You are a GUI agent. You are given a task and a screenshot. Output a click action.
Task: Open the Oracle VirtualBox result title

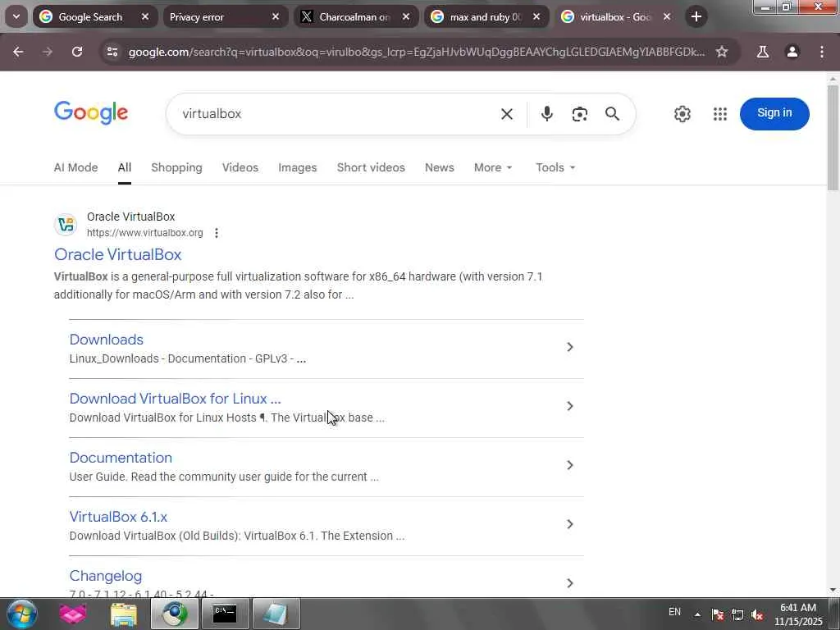pyautogui.click(x=118, y=254)
